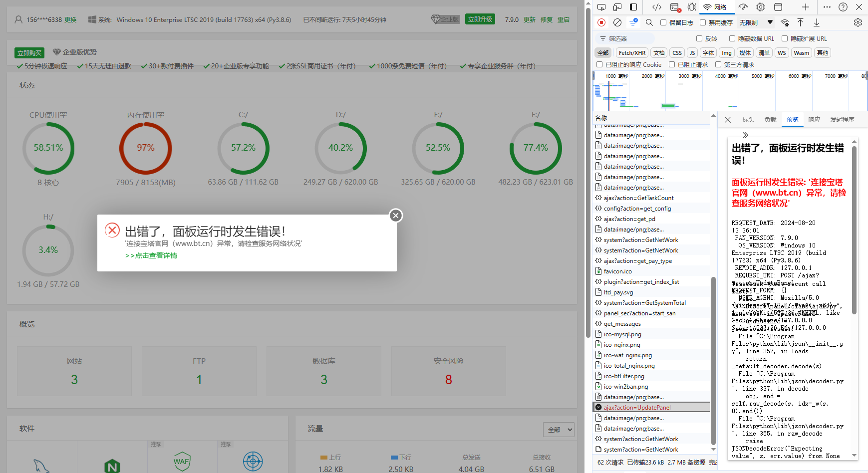This screenshot has width=868, height=473.
Task: Click the CPU usage 58.51% gauge
Action: 48,148
